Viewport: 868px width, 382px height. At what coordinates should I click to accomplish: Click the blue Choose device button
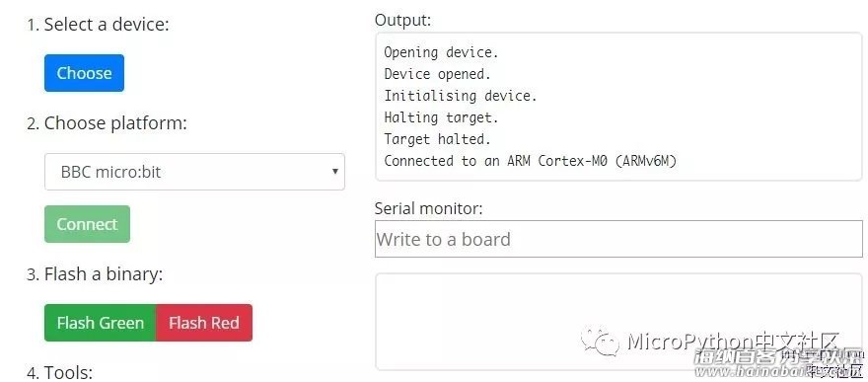coord(84,72)
